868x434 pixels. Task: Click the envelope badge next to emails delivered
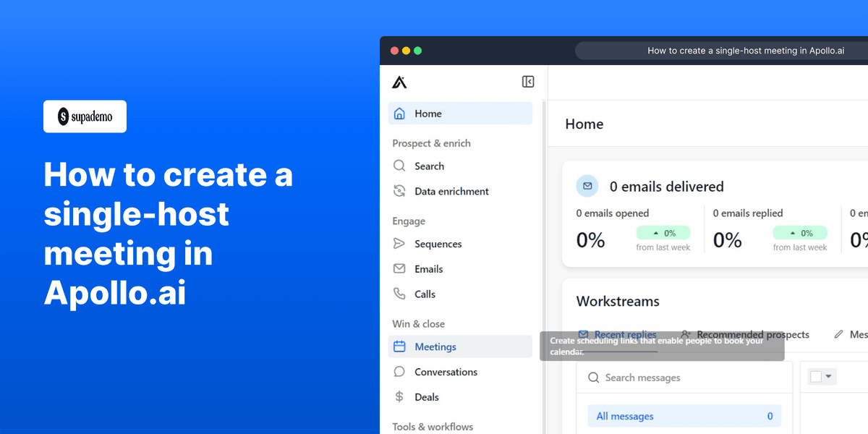[587, 186]
